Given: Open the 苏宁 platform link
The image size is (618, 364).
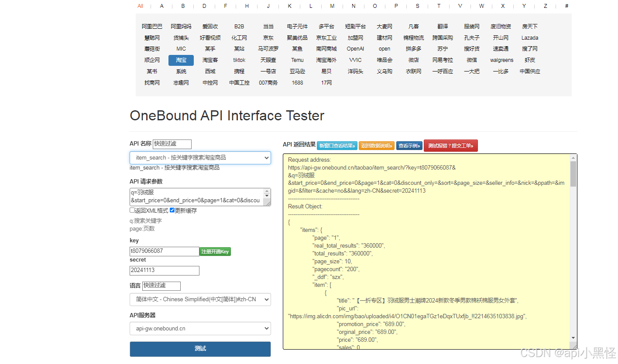Looking at the screenshot, I should 443,49.
